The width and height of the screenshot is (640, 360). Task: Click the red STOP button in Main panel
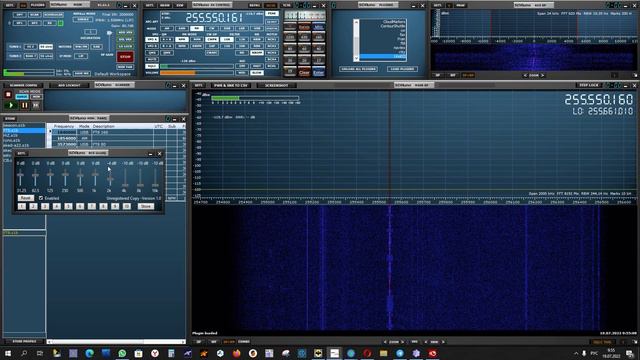[x=125, y=57]
